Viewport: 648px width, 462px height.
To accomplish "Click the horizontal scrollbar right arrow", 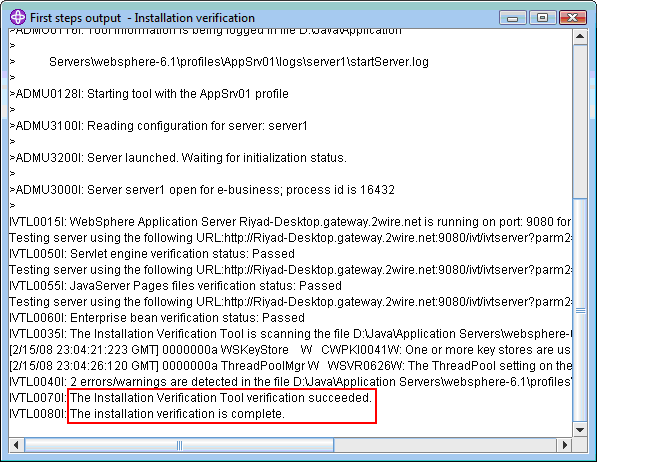I will click(565, 445).
